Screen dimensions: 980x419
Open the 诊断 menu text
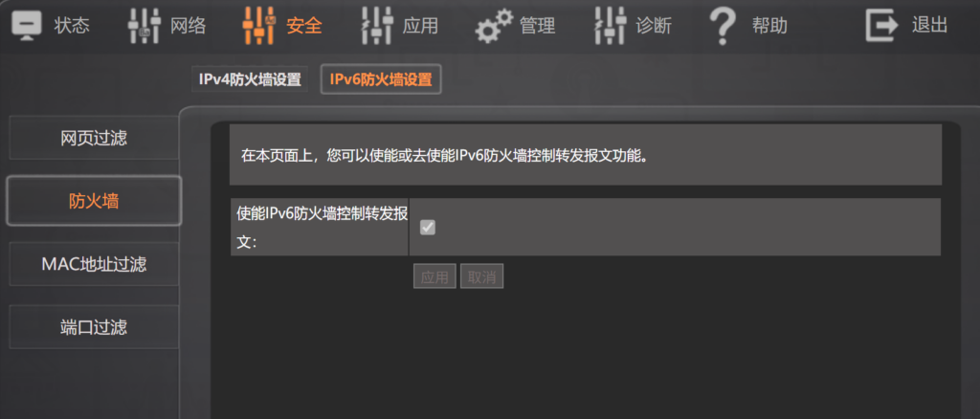[654, 26]
